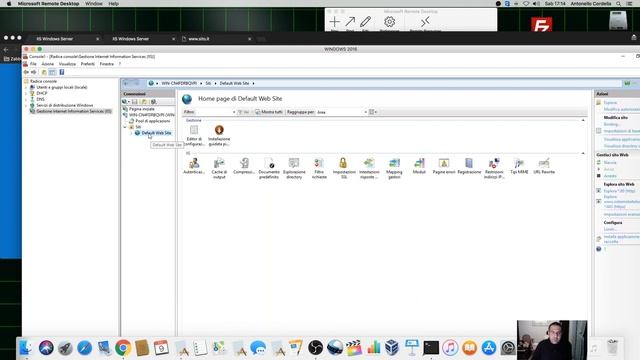
Task: Click the up-one-level folder toolbar icon
Action: click(x=44, y=72)
